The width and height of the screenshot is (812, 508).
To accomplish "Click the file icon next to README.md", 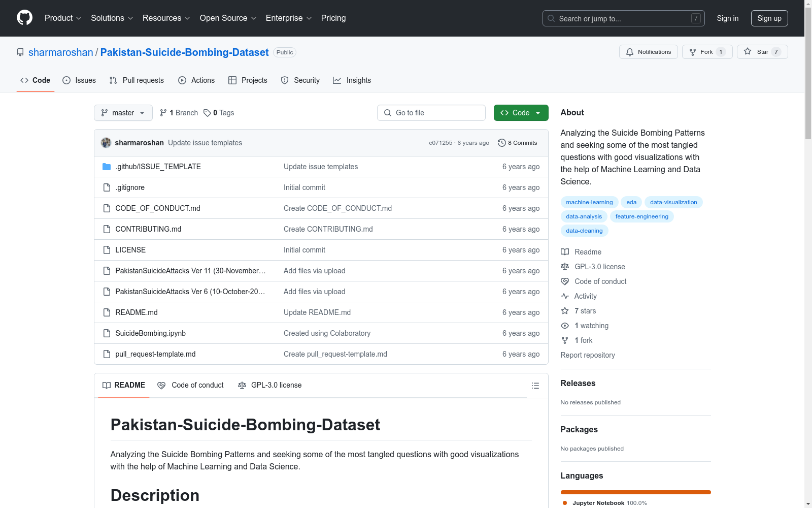I will point(107,312).
